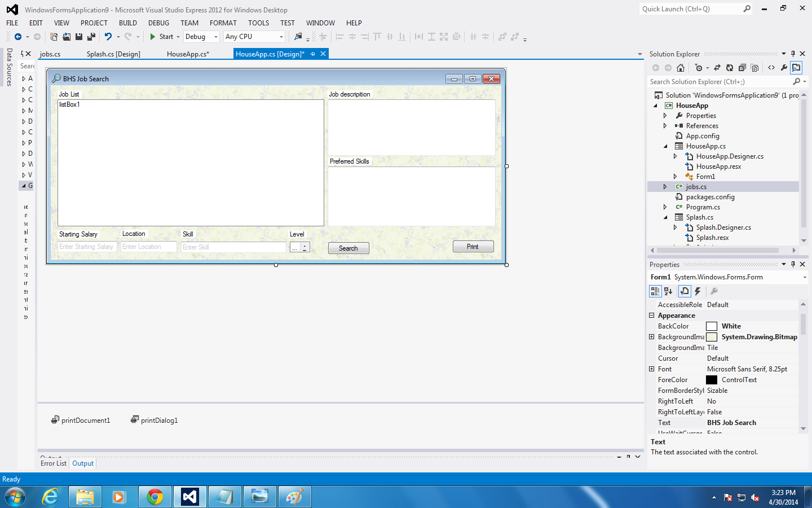Viewport: 812px width, 508px height.
Task: Switch to the HouseApp.cs* code tab
Action: click(188, 54)
